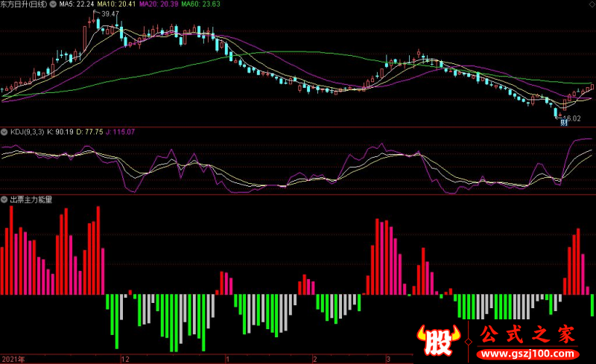Click the blue 财 financial marker icon
The image size is (596, 364).
[x=564, y=122]
